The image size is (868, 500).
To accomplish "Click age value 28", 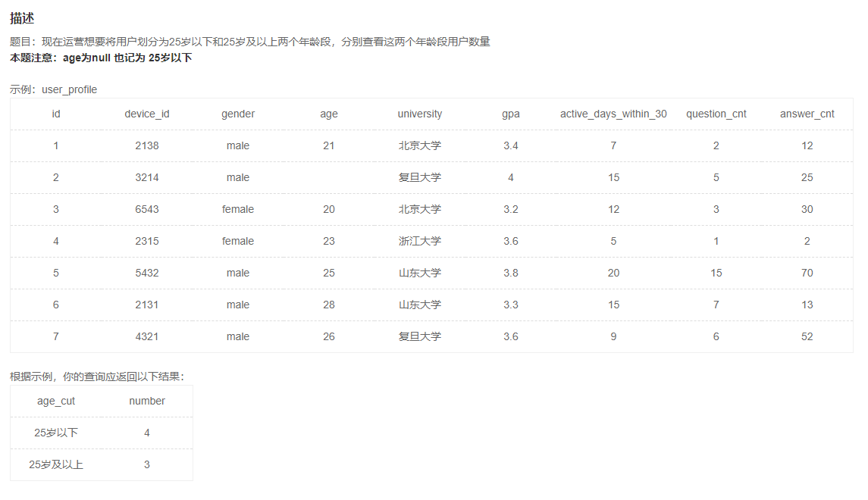I will (329, 305).
